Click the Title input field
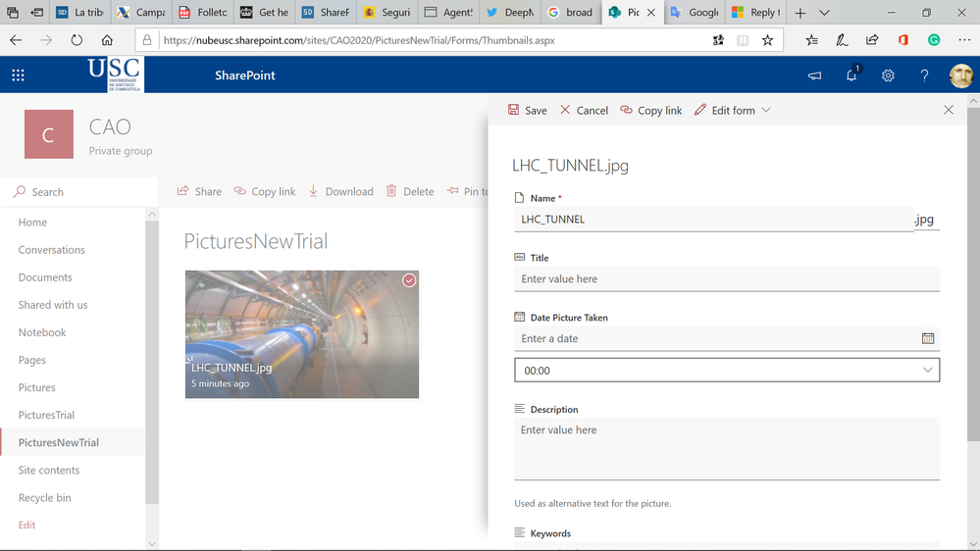Image resolution: width=980 pixels, height=551 pixels. point(727,278)
